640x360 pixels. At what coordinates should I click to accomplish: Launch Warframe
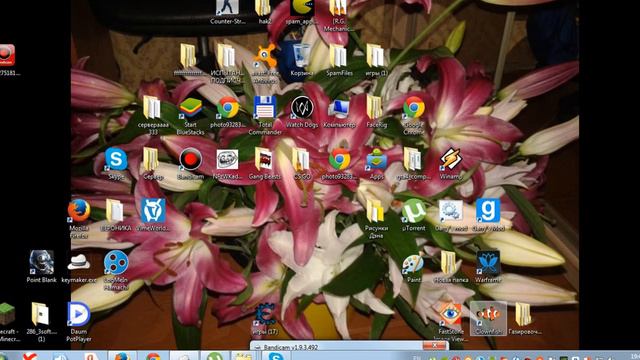point(488,267)
